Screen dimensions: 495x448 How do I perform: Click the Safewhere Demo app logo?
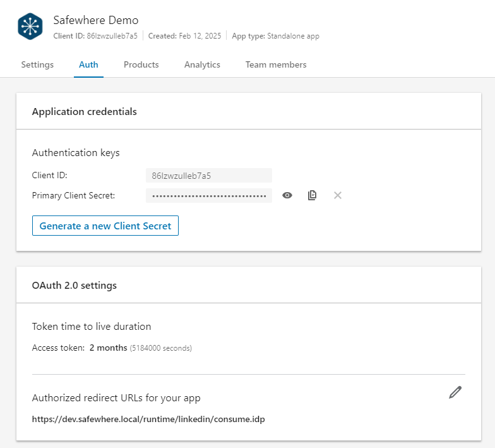click(30, 27)
